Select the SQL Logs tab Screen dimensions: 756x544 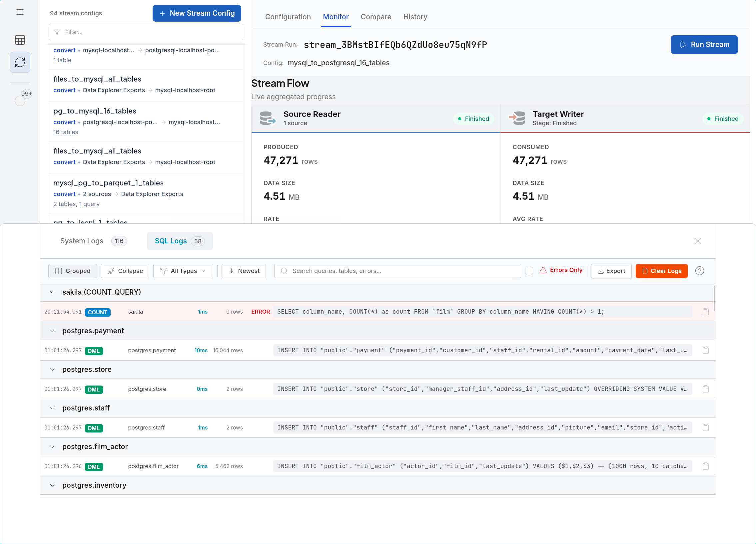click(x=180, y=241)
